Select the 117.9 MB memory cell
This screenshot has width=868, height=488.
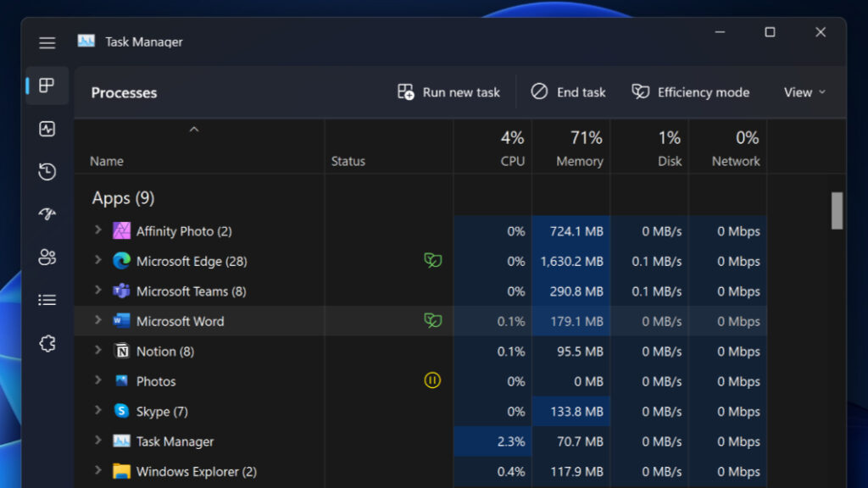pyautogui.click(x=571, y=471)
